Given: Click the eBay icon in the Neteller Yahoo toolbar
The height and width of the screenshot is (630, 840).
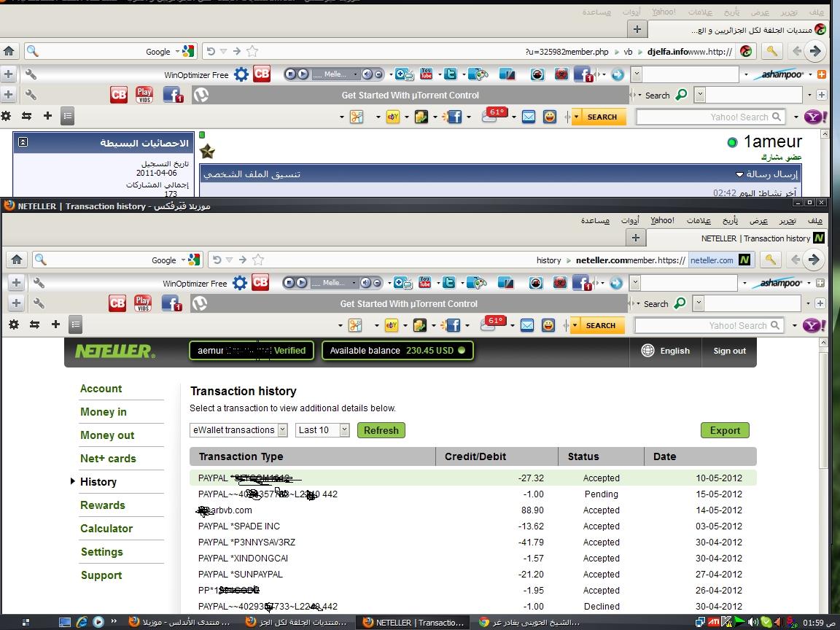Looking at the screenshot, I should pos(392,325).
